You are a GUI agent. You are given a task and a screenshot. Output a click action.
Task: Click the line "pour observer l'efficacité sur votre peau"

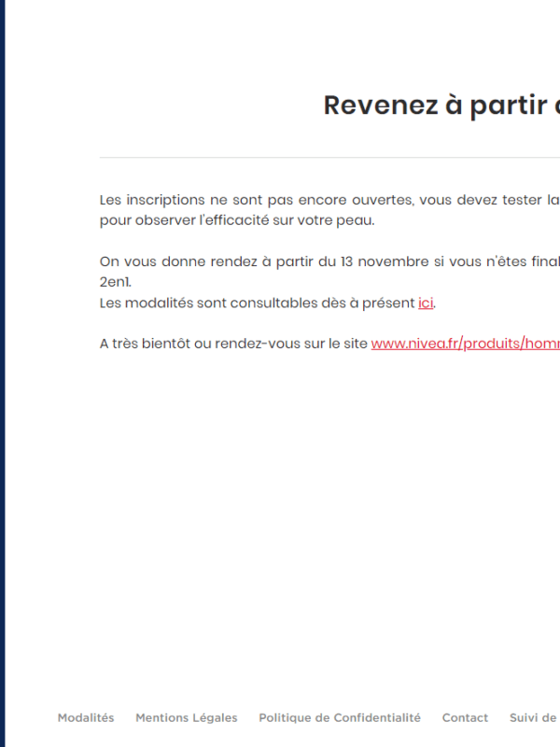[237, 220]
